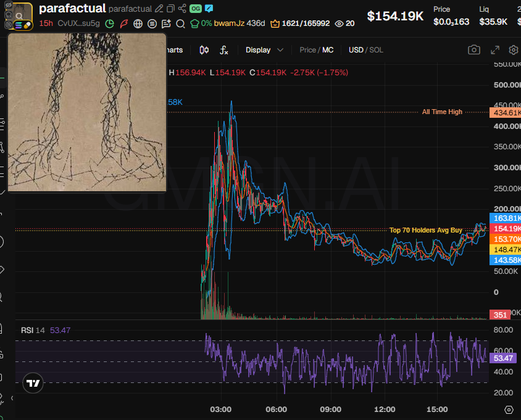Click the 15h token age text
Screen dimensions: 521x420
[46, 23]
